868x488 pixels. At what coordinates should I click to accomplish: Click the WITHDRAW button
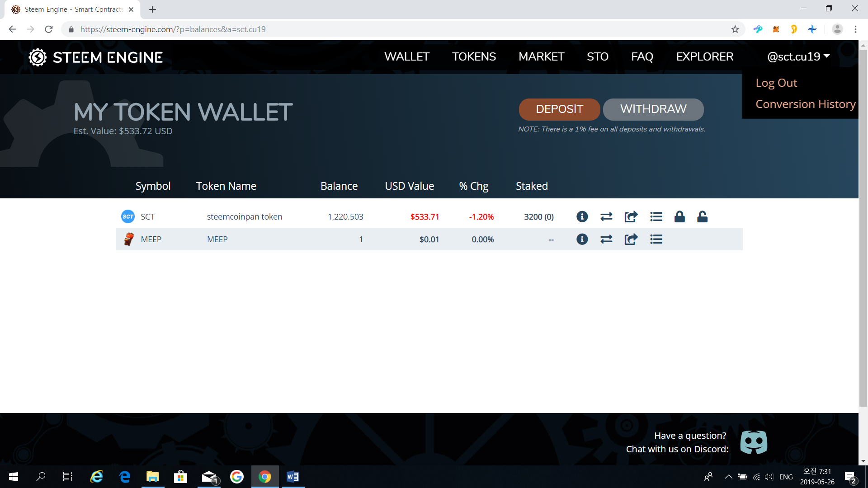click(653, 109)
